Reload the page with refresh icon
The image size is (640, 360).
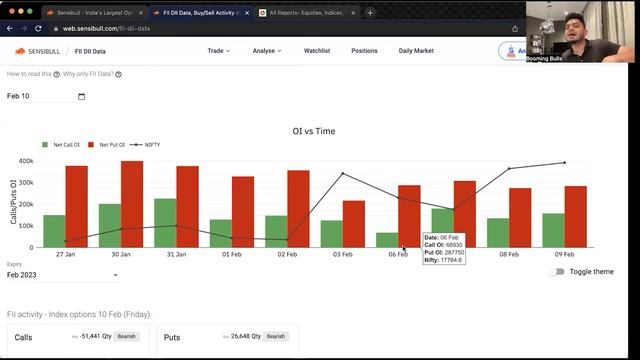(38, 29)
